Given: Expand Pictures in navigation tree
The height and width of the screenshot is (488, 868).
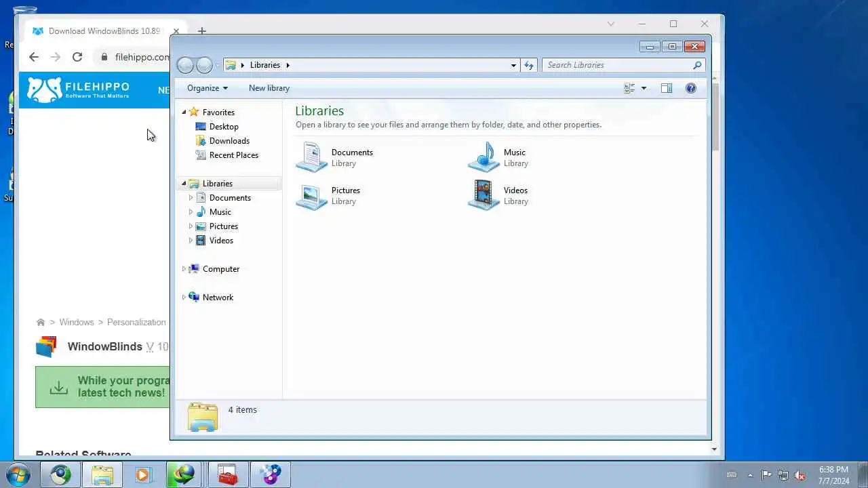Looking at the screenshot, I should coord(191,226).
